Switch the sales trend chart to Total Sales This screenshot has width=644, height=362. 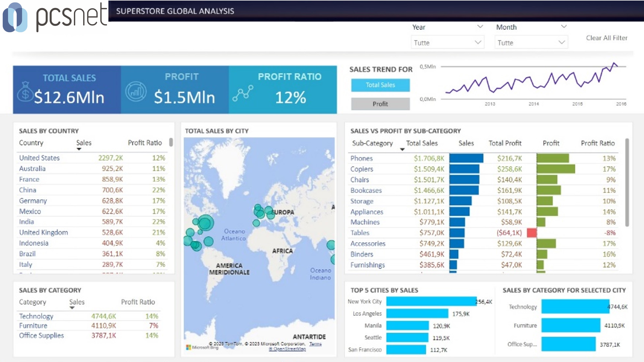380,85
